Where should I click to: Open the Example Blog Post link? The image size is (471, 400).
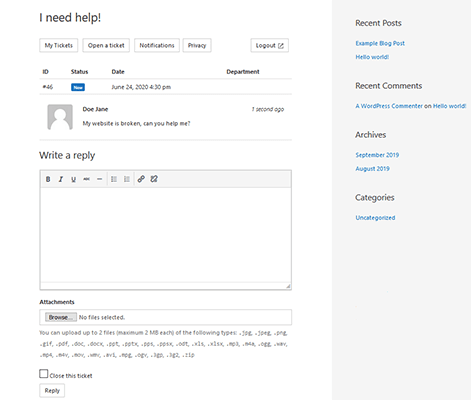pyautogui.click(x=380, y=43)
